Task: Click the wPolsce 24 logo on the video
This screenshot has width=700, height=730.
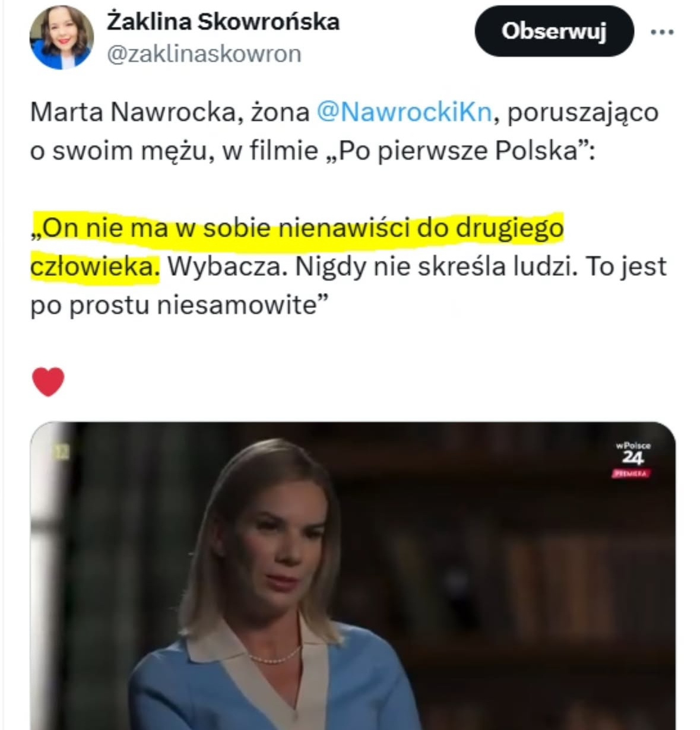Action: (x=632, y=453)
